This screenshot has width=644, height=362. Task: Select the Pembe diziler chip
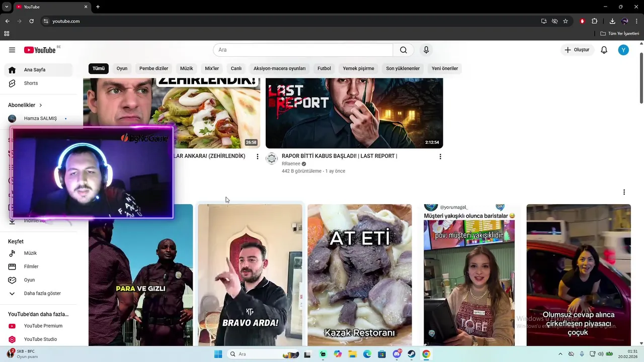[154, 68]
